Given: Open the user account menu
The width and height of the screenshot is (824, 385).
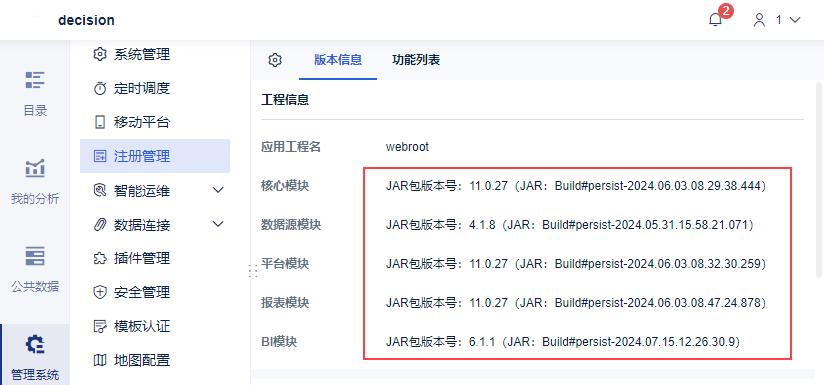Looking at the screenshot, I should pyautogui.click(x=776, y=20).
